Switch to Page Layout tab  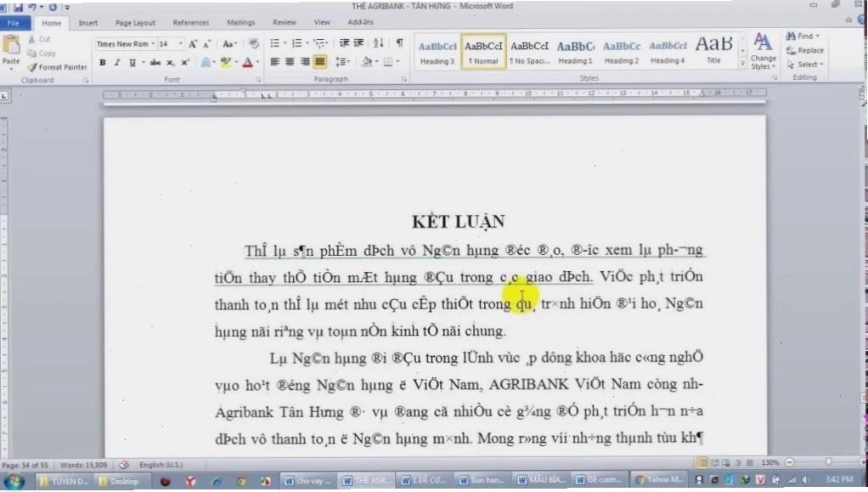point(135,23)
